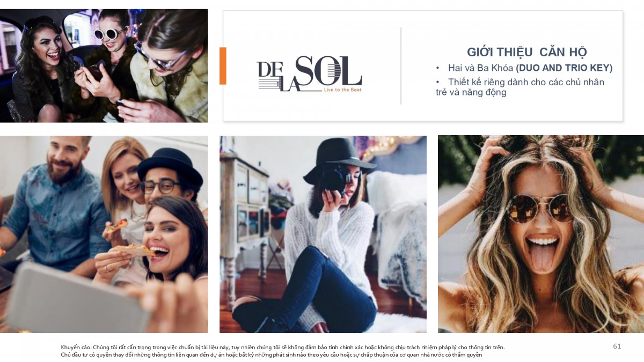Click the bullet about Thiết kế riêng
Viewport: 644px width, 362px height.
coord(520,87)
